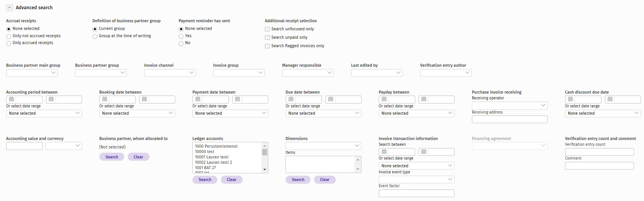Open calendar for Payday start date

(384, 99)
